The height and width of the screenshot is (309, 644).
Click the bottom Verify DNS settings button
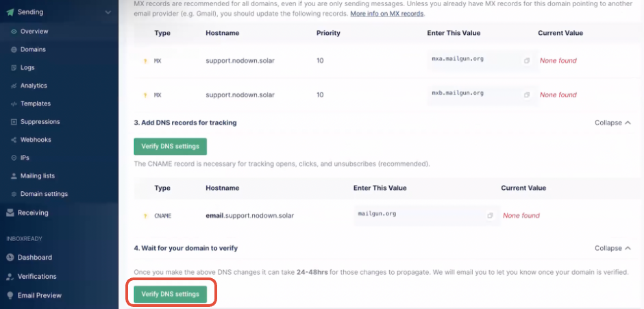pyautogui.click(x=170, y=294)
